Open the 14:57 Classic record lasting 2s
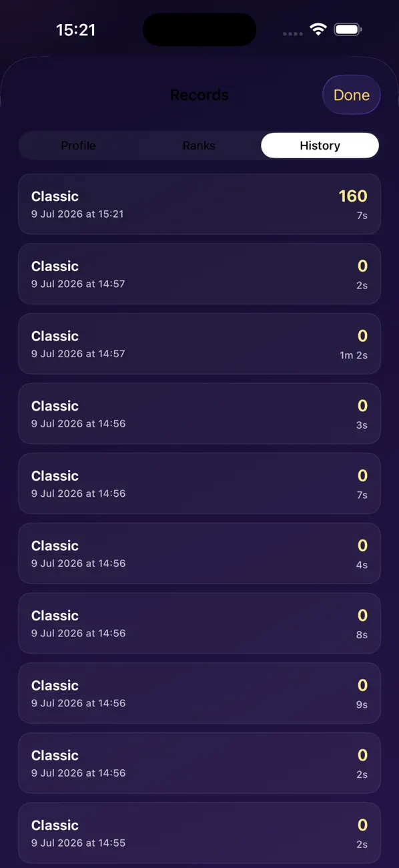 [x=199, y=274]
